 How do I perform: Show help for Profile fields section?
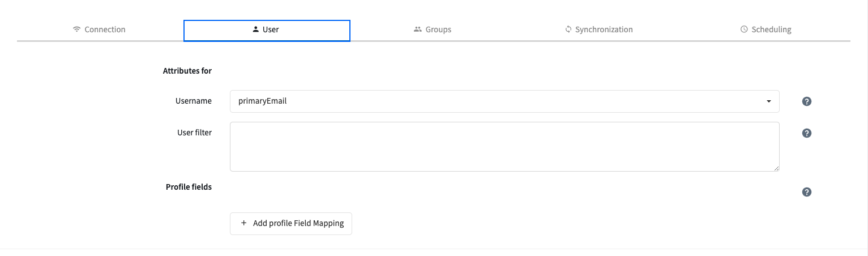coord(807,192)
